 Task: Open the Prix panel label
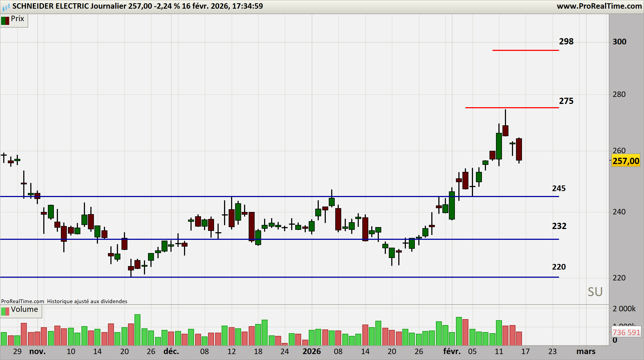(x=18, y=19)
